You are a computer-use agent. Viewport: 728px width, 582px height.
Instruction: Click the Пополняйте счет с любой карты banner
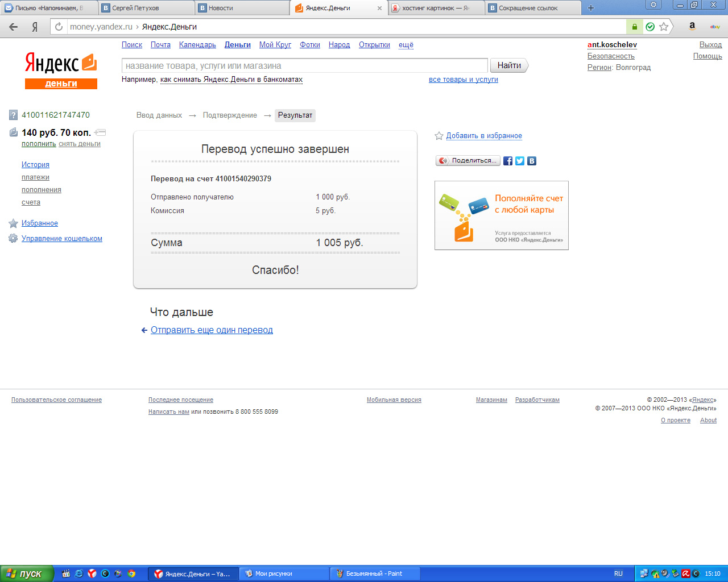(502, 215)
